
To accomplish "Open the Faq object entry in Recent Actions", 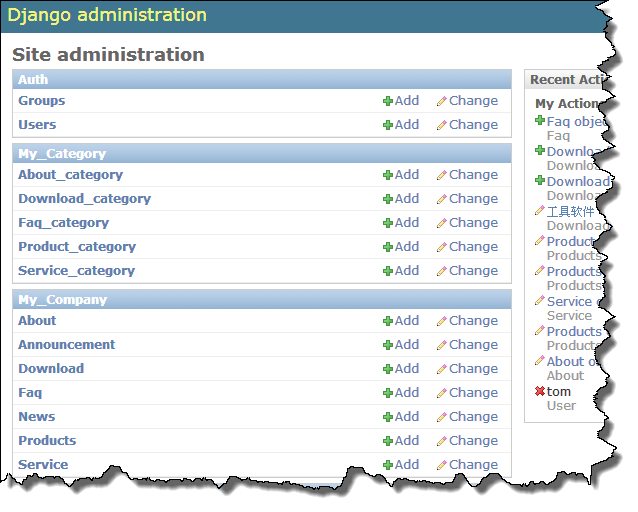I will click(577, 121).
